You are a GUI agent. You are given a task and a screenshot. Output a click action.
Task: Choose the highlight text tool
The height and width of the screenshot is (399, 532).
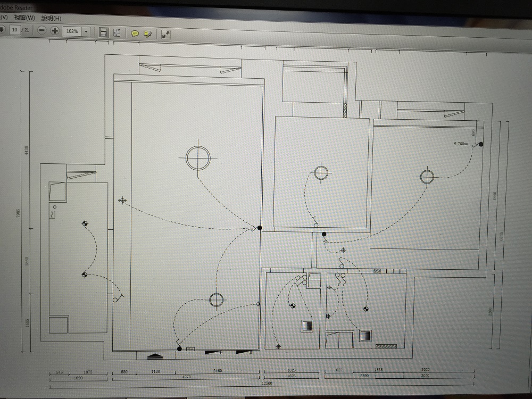[x=147, y=34]
